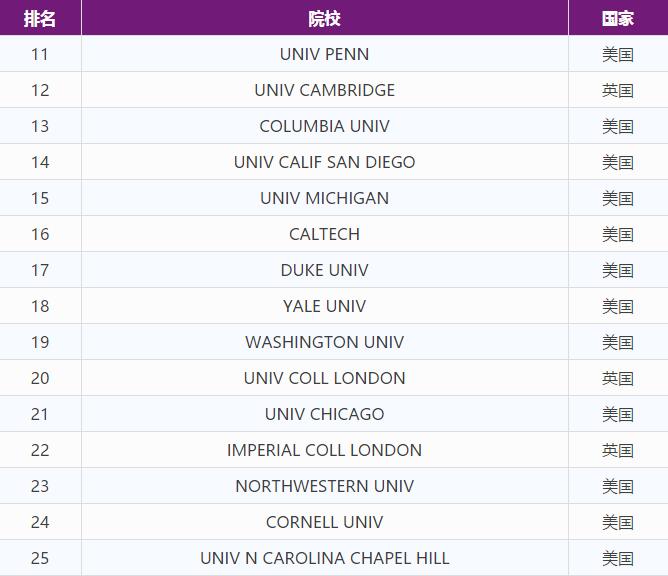668x576 pixels.
Task: Click 英国 country cell for rank 22
Action: point(618,450)
